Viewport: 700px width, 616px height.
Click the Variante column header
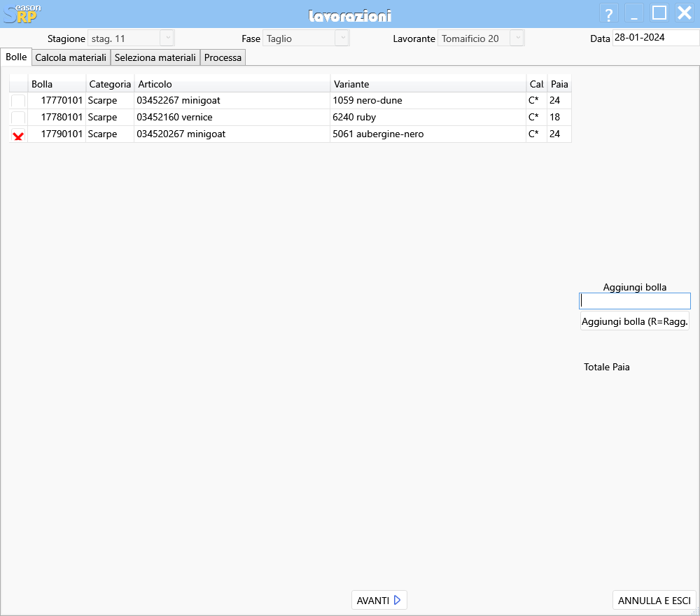pos(428,84)
